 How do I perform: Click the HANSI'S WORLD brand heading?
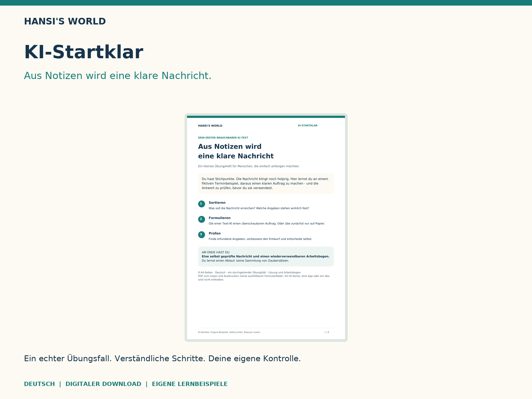pyautogui.click(x=65, y=22)
